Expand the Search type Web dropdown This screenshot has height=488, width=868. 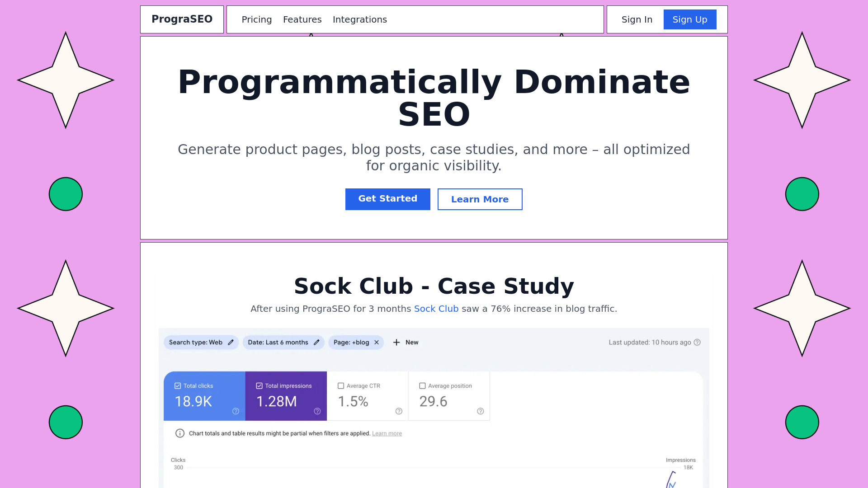pyautogui.click(x=202, y=342)
